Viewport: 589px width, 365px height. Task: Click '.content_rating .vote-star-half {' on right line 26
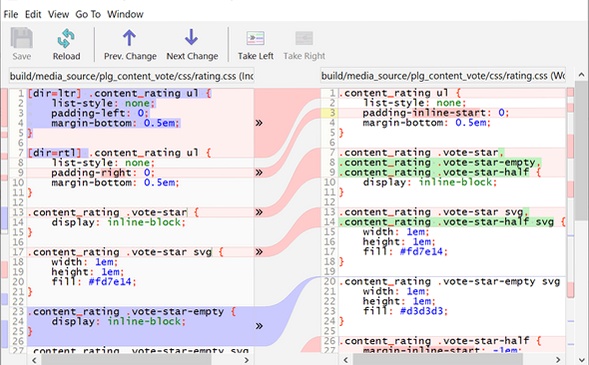pyautogui.click(x=440, y=341)
